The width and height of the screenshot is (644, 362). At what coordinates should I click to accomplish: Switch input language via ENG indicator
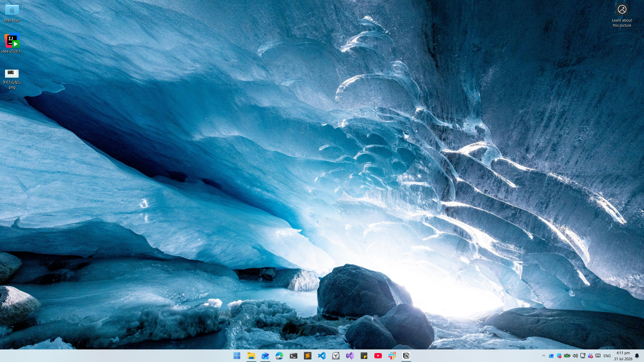607,356
